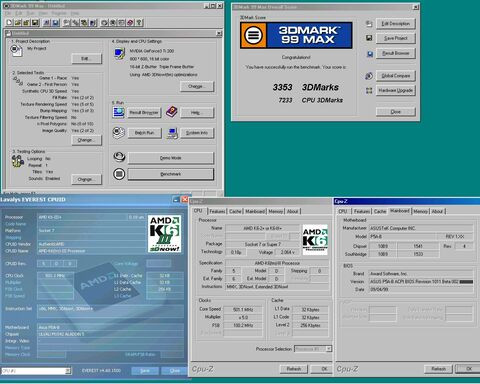Open the last menu in the 3DMark menu bar
The width and height of the screenshot is (480, 384).
(x=75, y=13)
